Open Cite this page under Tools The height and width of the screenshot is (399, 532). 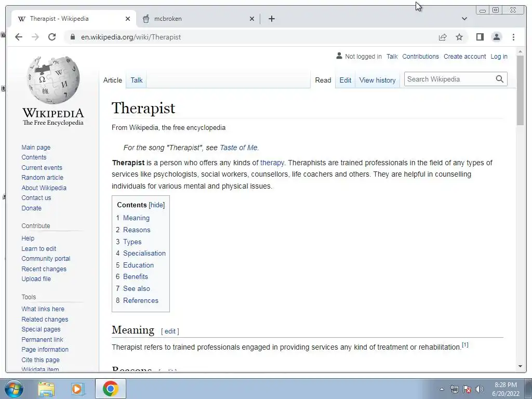pos(41,360)
